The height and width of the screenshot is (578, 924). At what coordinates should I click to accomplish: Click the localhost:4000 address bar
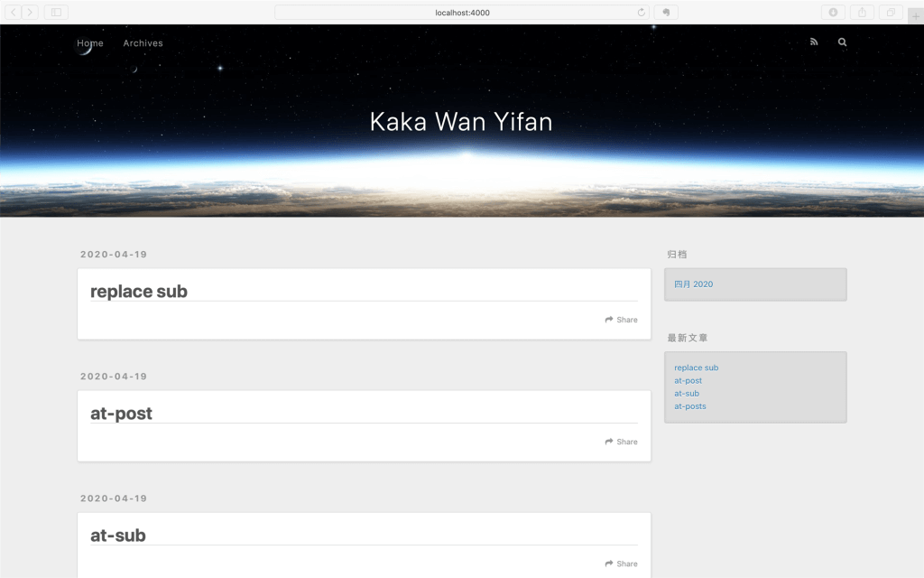[x=462, y=13]
